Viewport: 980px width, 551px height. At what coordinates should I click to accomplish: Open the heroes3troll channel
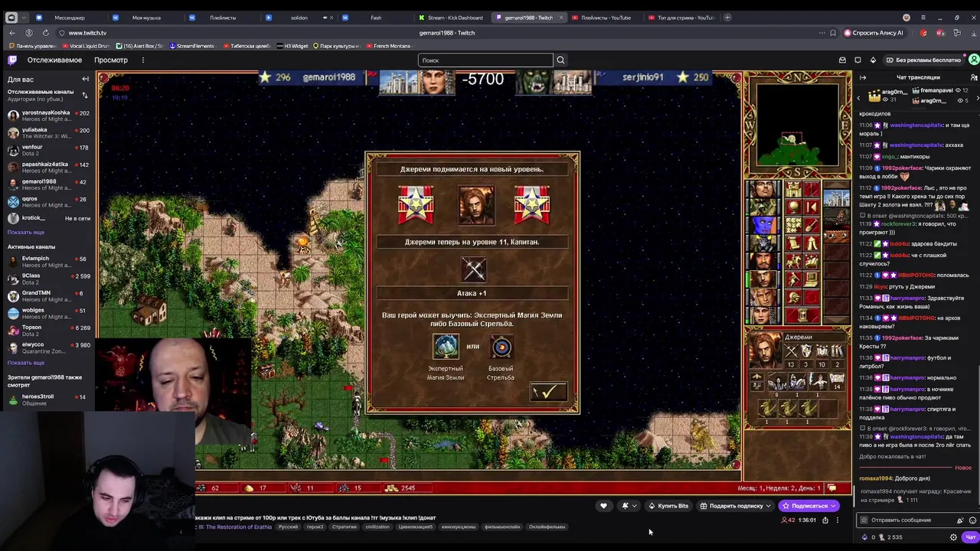coord(47,399)
